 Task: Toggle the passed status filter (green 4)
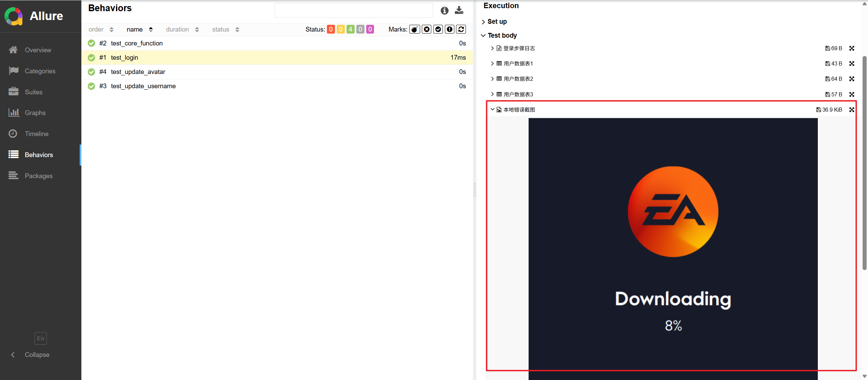351,30
